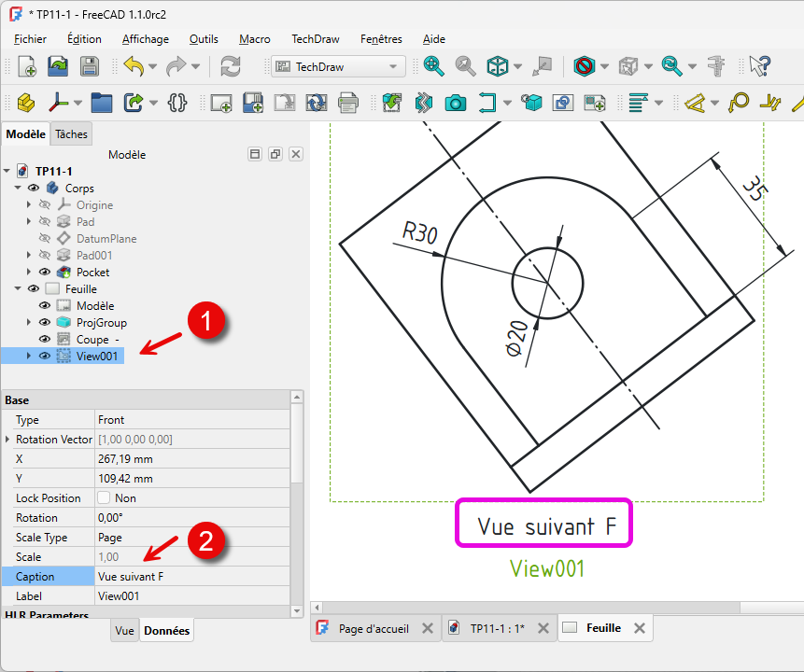The image size is (804, 672).
Task: Click the Undo arrow icon
Action: point(134,66)
